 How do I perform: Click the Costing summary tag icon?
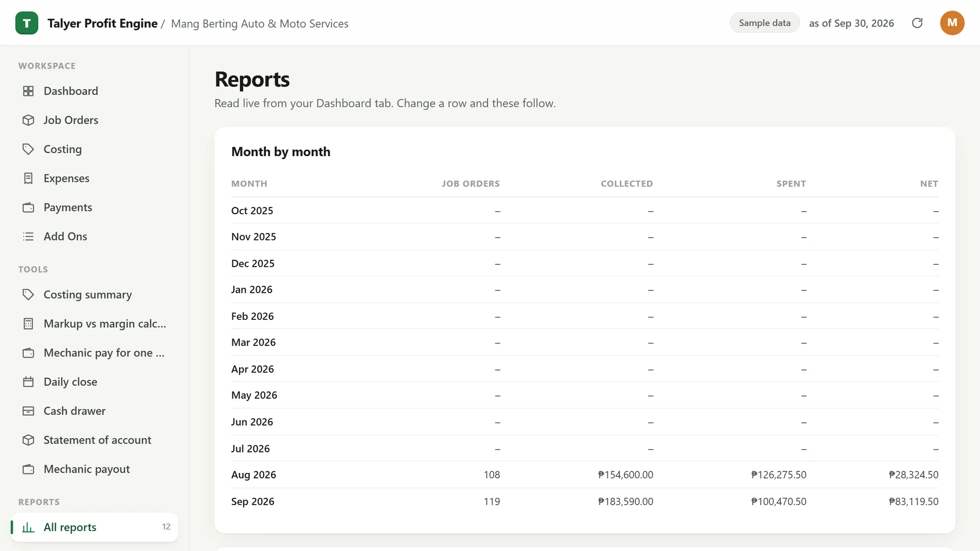(29, 294)
